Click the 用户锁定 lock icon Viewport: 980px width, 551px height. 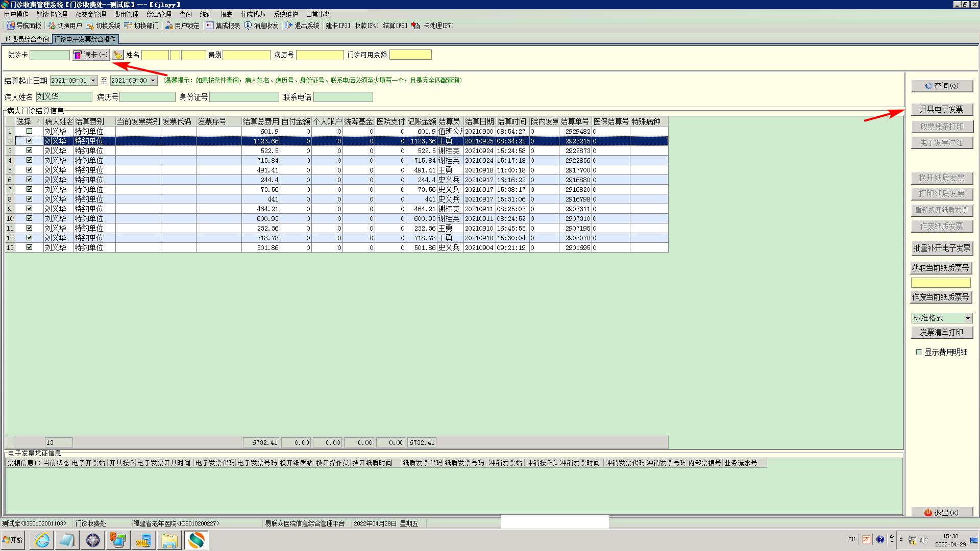[x=169, y=26]
